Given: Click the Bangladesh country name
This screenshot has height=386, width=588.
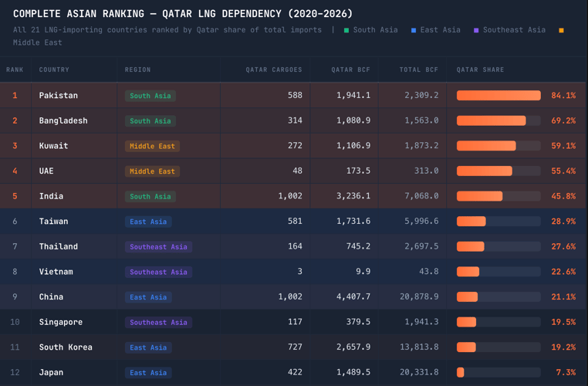Looking at the screenshot, I should click(x=63, y=120).
